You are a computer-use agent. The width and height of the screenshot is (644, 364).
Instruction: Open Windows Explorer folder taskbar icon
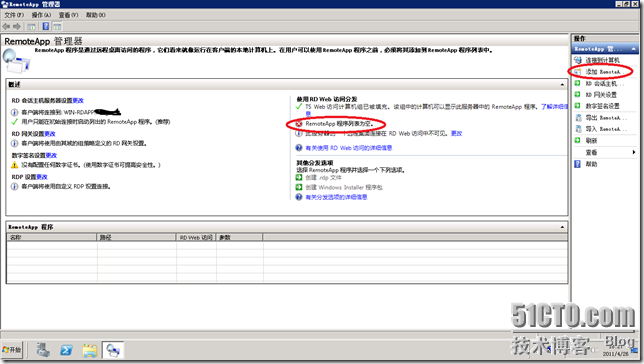point(90,350)
